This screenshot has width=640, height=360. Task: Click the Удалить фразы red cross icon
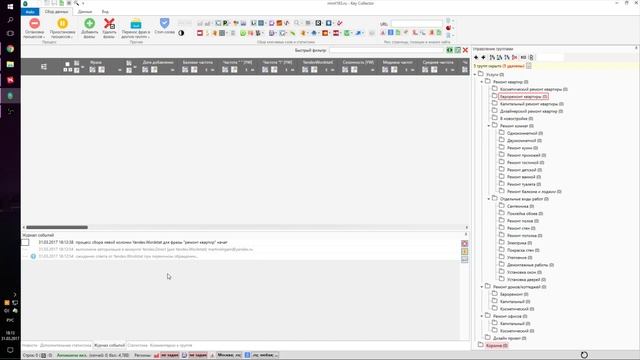tap(109, 24)
